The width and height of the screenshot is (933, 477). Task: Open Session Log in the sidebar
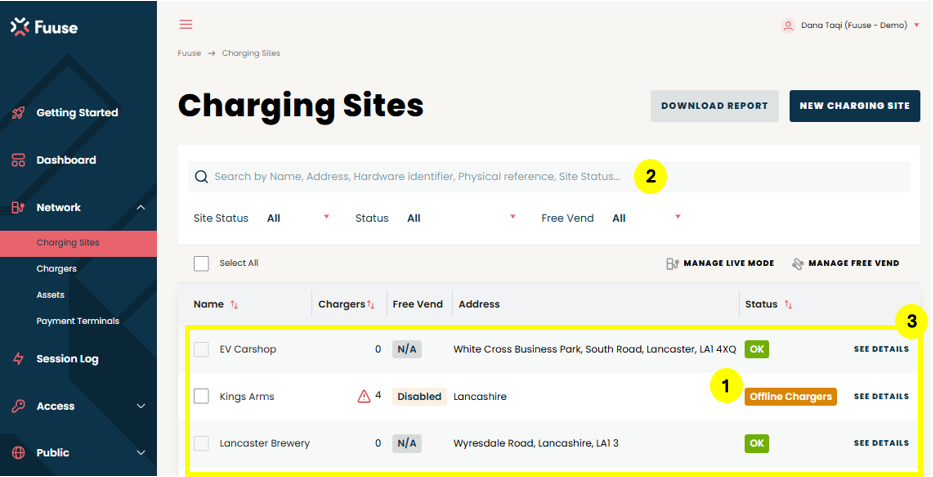pyautogui.click(x=67, y=359)
